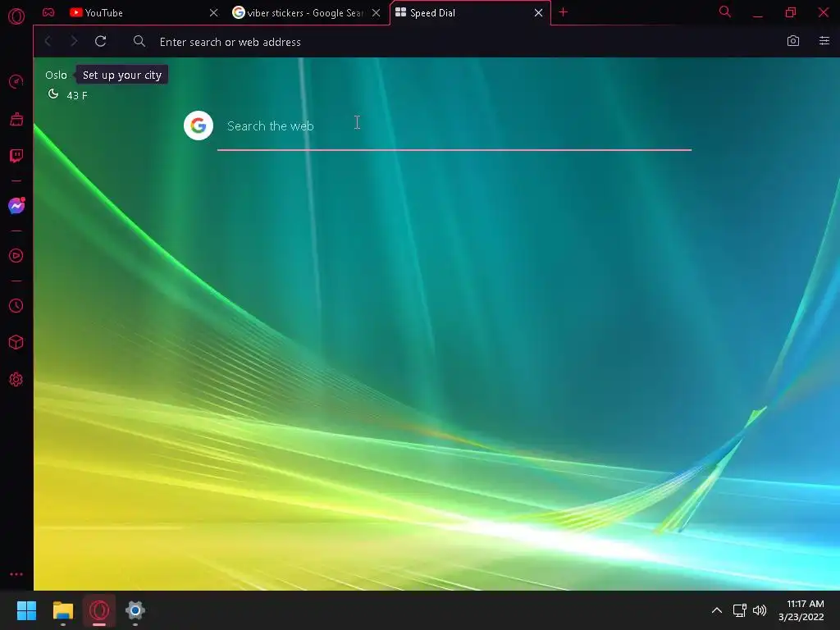This screenshot has width=840, height=630.
Task: Click the moon weather icon
Action: coord(53,94)
